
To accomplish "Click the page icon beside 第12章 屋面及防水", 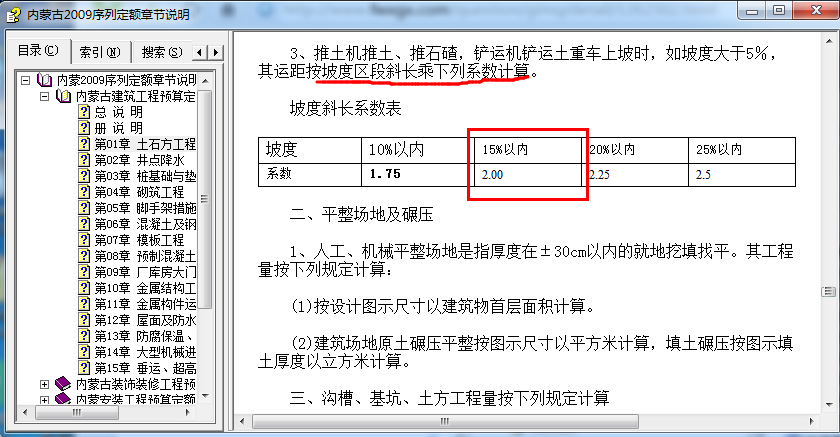I will [84, 320].
